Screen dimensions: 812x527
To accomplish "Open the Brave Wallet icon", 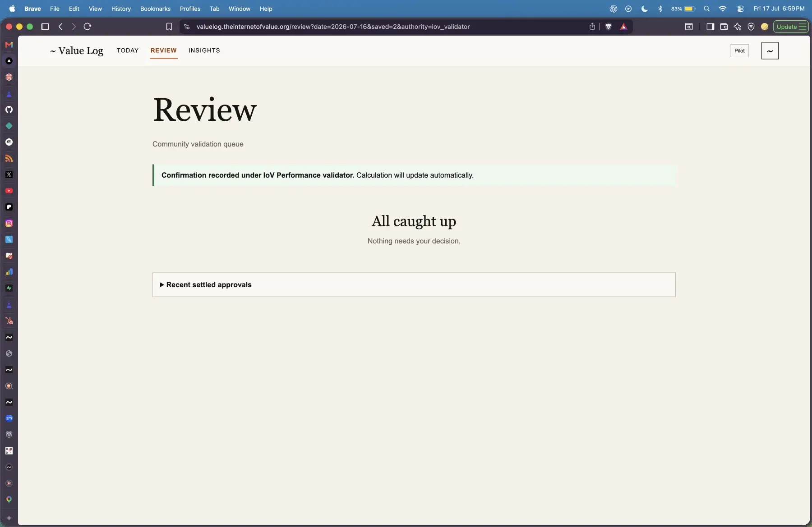I will 724,27.
